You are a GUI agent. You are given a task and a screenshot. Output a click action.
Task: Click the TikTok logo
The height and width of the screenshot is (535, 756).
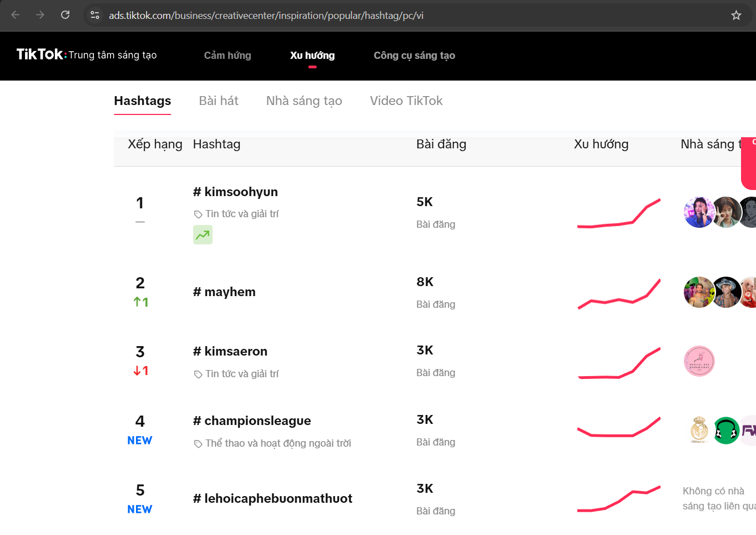(x=41, y=54)
